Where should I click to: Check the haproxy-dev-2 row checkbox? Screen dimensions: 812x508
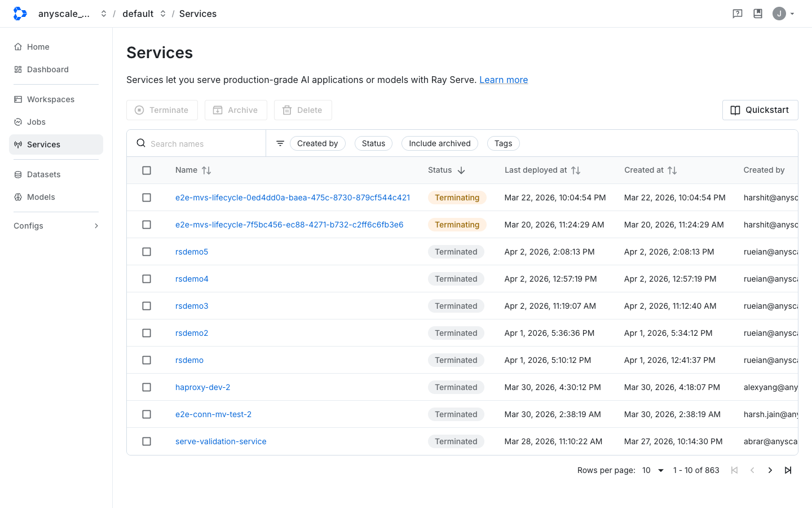(147, 387)
